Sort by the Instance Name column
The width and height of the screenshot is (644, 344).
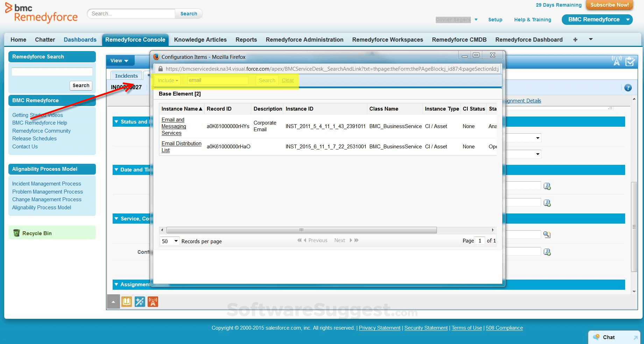(x=182, y=109)
